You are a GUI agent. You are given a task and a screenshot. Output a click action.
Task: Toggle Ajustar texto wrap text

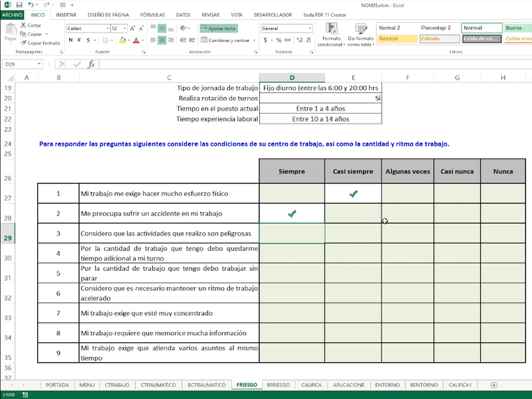[x=219, y=29]
